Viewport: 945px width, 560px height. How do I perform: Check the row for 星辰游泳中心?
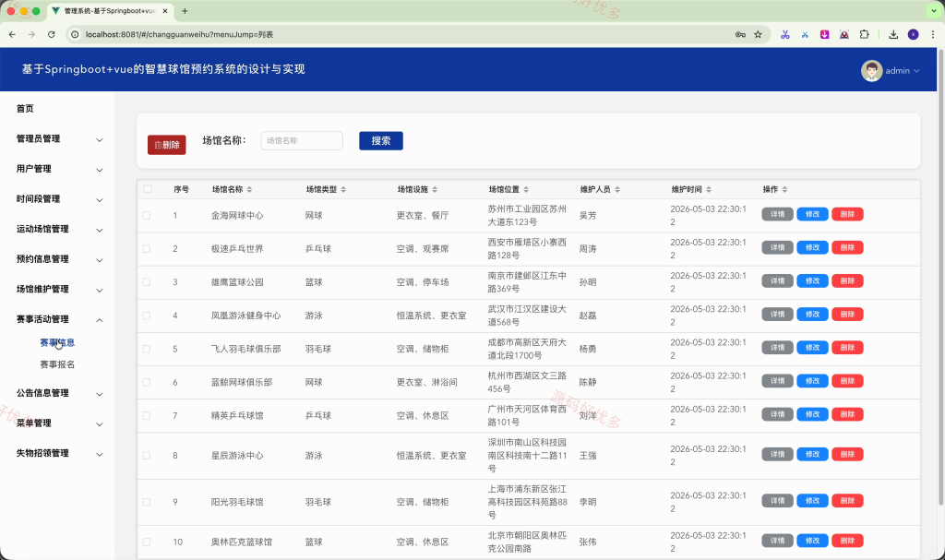[x=147, y=456]
